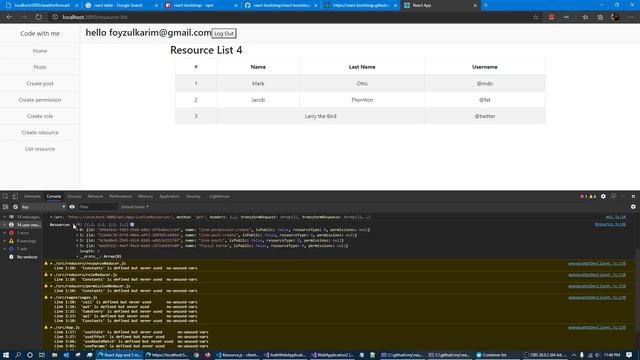Open Create resource sidebar link

[x=40, y=133]
